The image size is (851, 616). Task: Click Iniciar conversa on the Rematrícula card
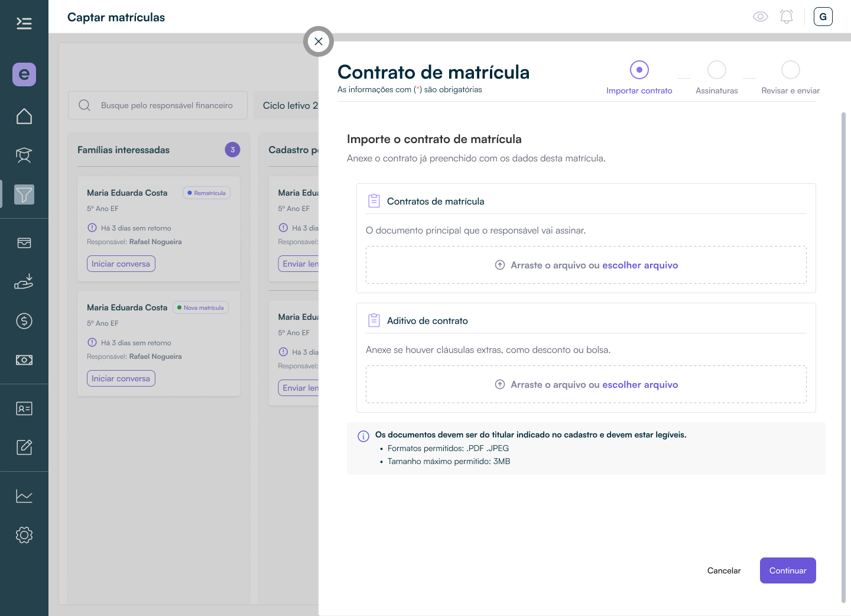tap(121, 264)
